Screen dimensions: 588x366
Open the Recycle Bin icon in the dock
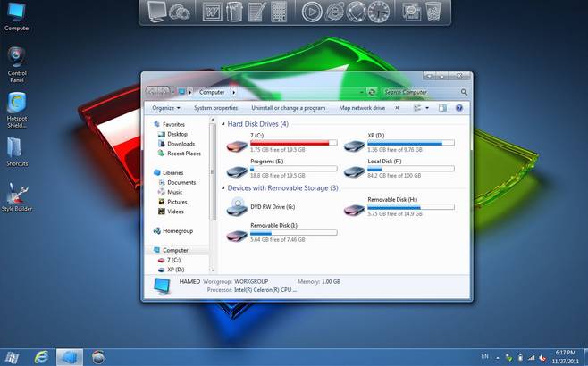(433, 12)
